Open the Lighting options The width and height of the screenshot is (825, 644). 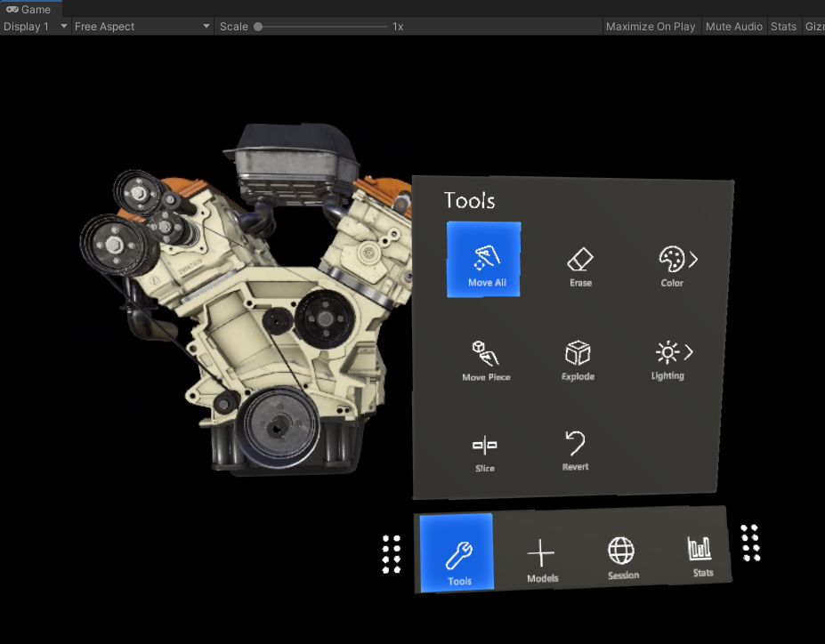[x=667, y=356]
